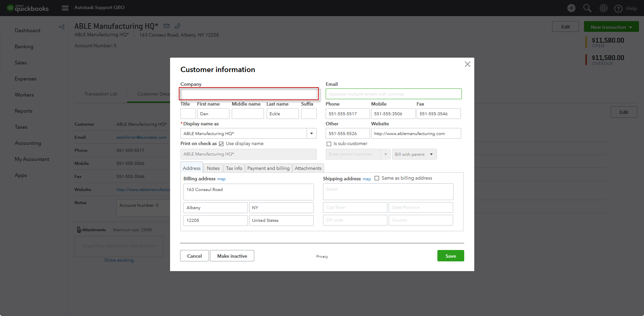Focus the Company name input field
This screenshot has width=644, height=316.
pyautogui.click(x=249, y=94)
